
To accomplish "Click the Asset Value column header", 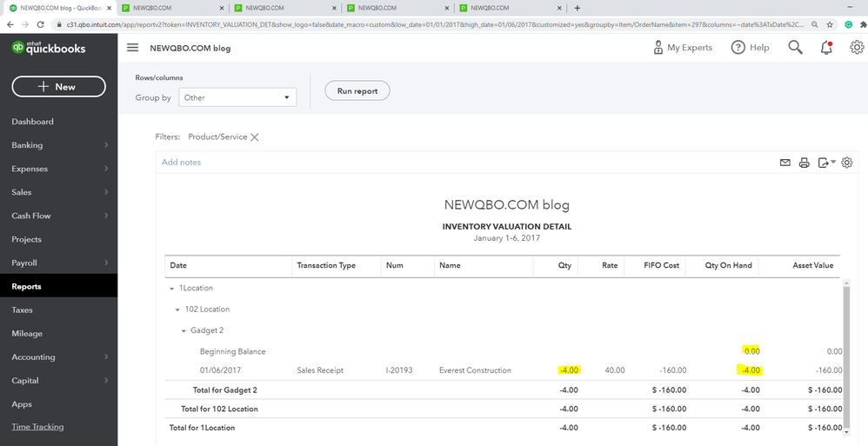I will tap(812, 266).
